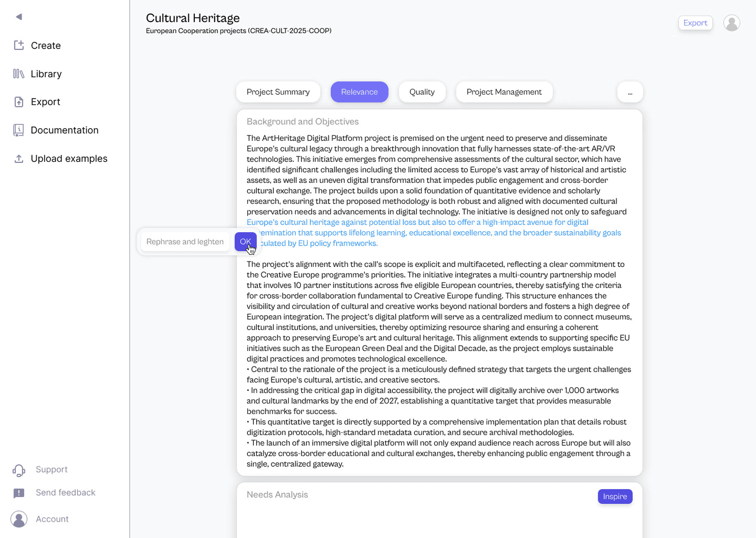
Task: Open the Library from the sidebar
Action: coord(18,74)
